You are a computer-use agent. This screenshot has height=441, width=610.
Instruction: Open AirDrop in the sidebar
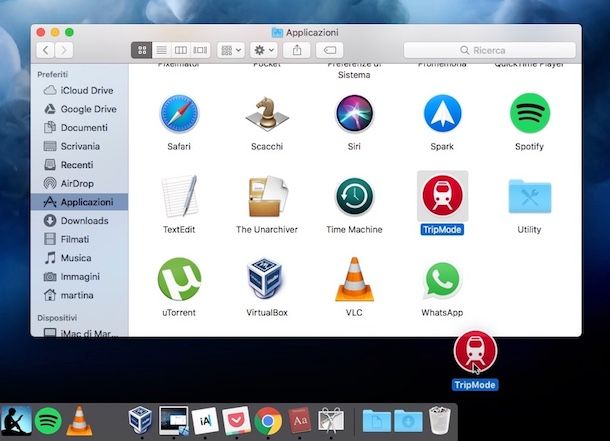[79, 184]
